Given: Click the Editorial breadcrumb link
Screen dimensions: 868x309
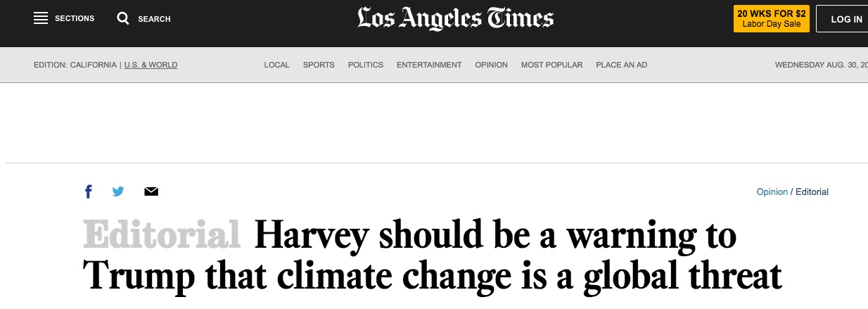Looking at the screenshot, I should pos(812,191).
